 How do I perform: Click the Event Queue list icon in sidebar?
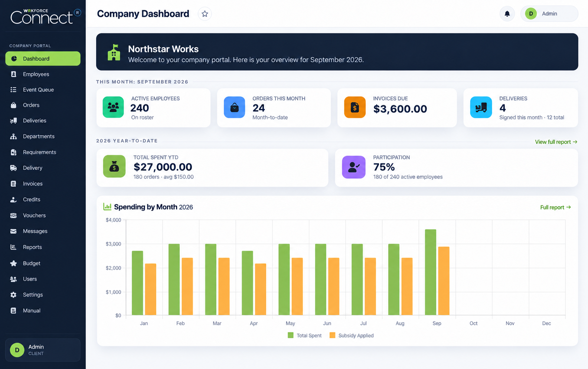point(13,90)
